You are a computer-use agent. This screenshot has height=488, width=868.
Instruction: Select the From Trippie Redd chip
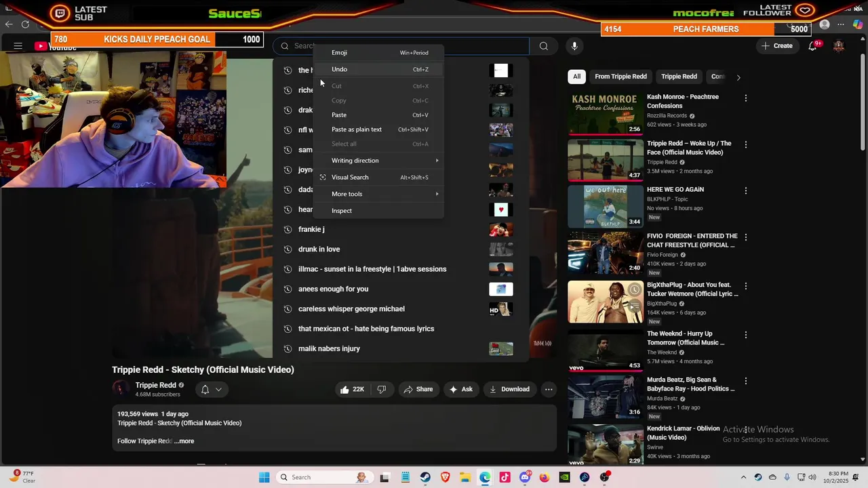620,77
